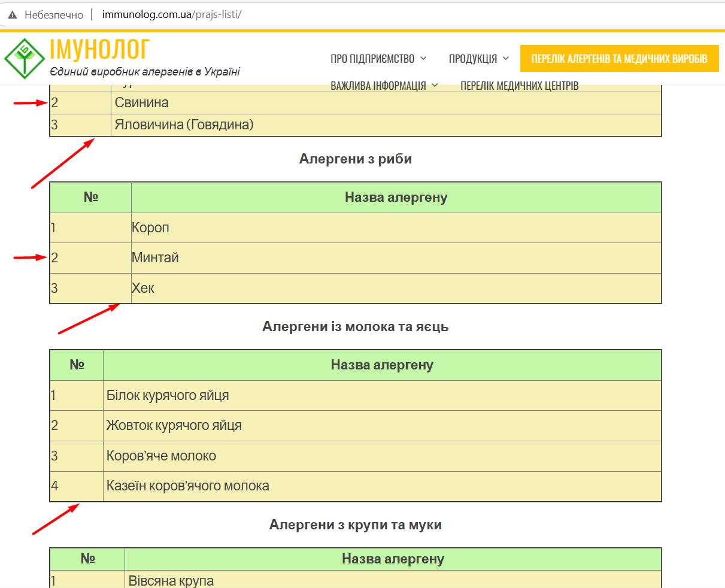Click the Білок курячого яйця cell
Image resolution: width=725 pixels, height=588 pixels.
168,396
